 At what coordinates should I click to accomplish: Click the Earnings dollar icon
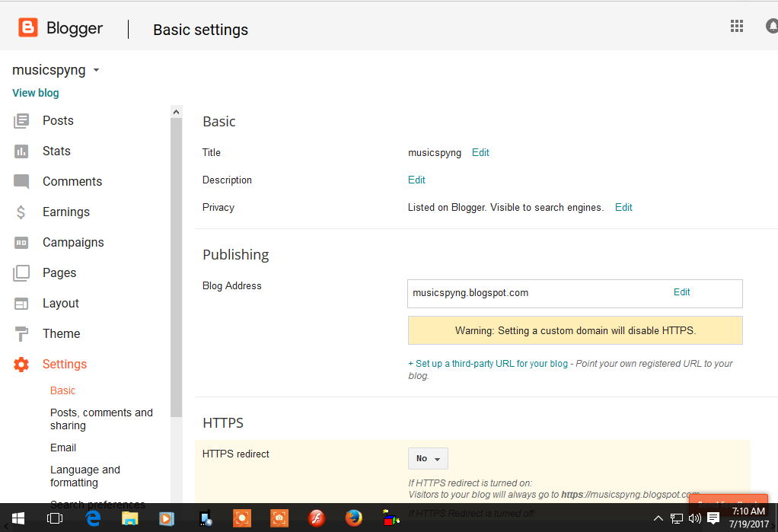21,212
